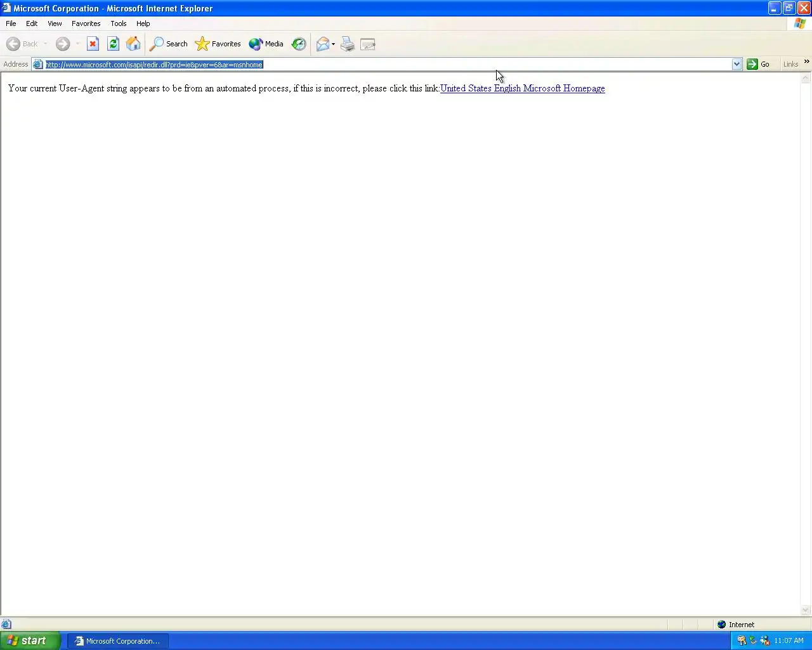Click the security shield tray icon
The height and width of the screenshot is (650, 812).
pyautogui.click(x=742, y=640)
